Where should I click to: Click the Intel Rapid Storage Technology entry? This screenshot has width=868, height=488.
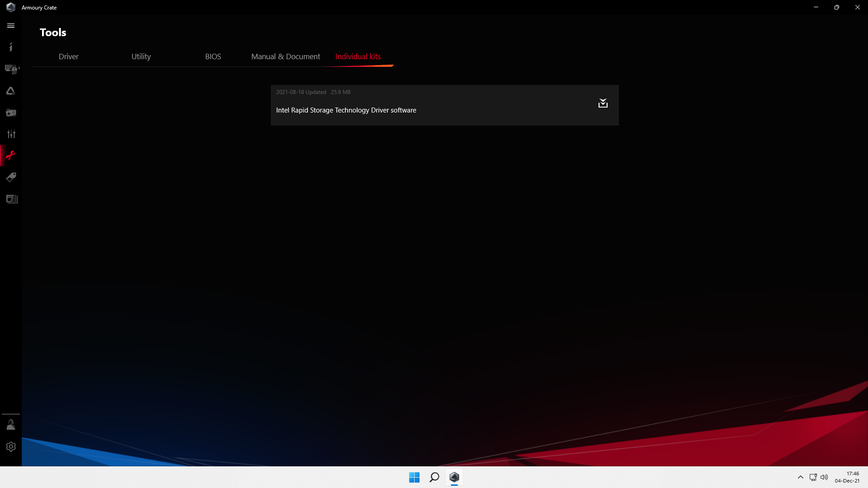tap(346, 110)
